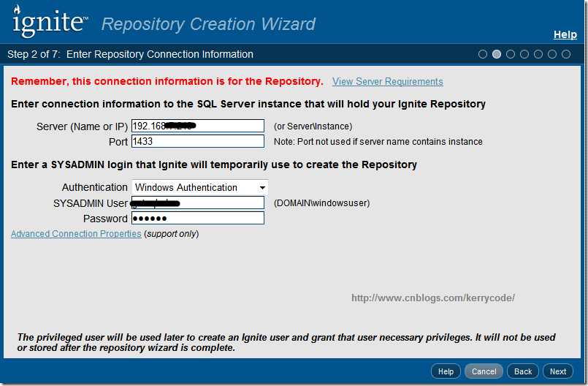The width and height of the screenshot is (588, 386).
Task: Open Advanced Connection Properties link
Action: pos(76,233)
